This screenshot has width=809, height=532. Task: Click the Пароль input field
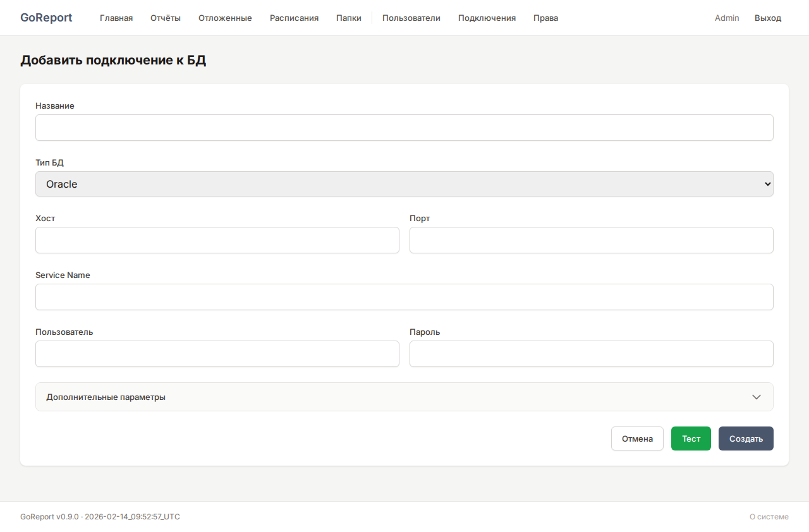(x=592, y=354)
